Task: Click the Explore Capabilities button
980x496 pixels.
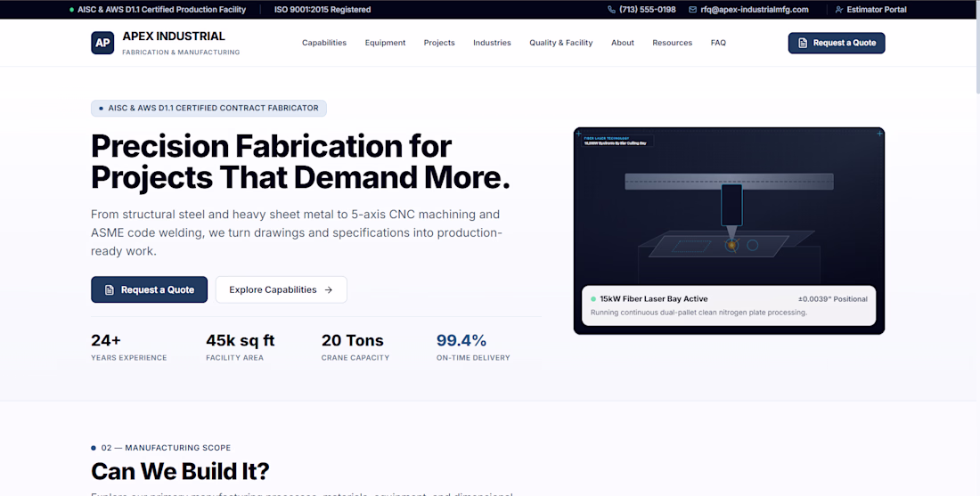Action: coord(282,290)
